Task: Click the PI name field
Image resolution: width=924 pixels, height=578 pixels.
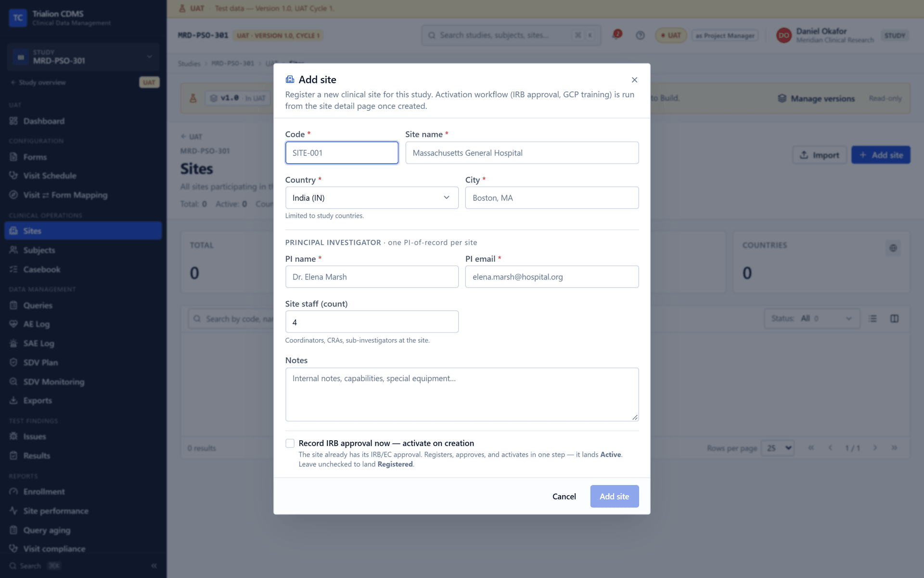Action: (x=372, y=277)
